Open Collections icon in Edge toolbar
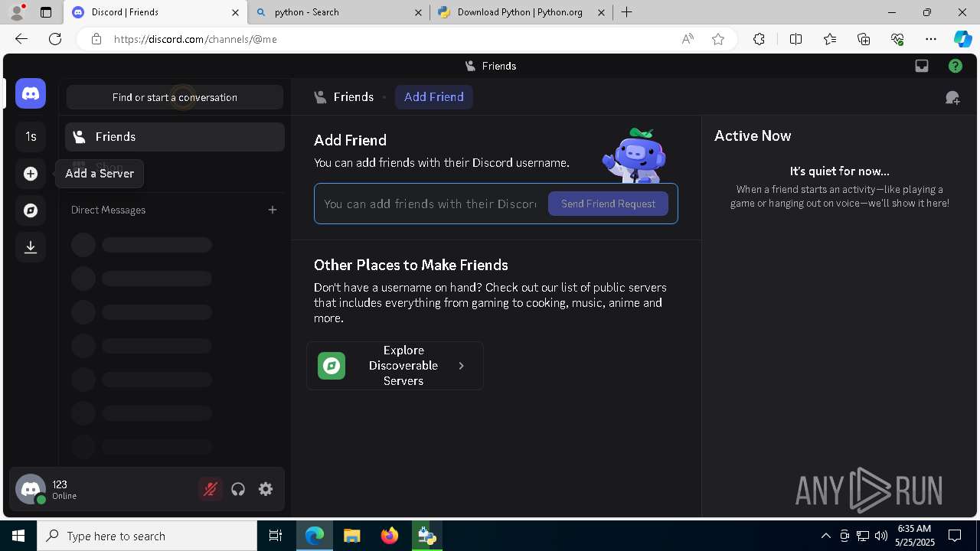 864,39
